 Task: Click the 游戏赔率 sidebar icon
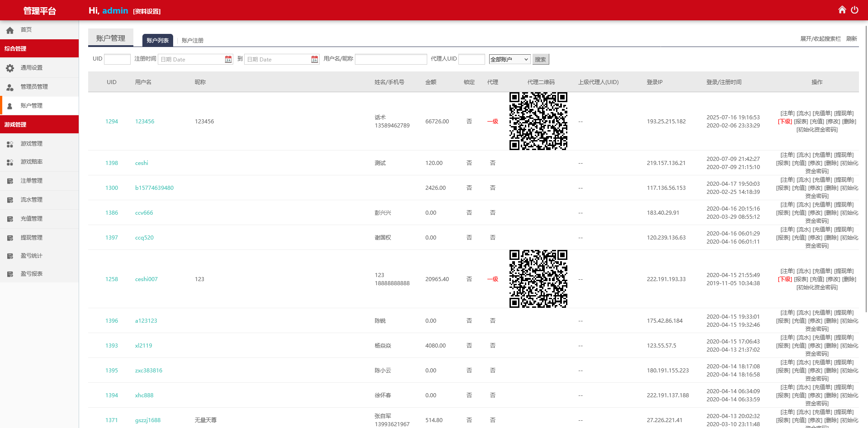(x=10, y=161)
